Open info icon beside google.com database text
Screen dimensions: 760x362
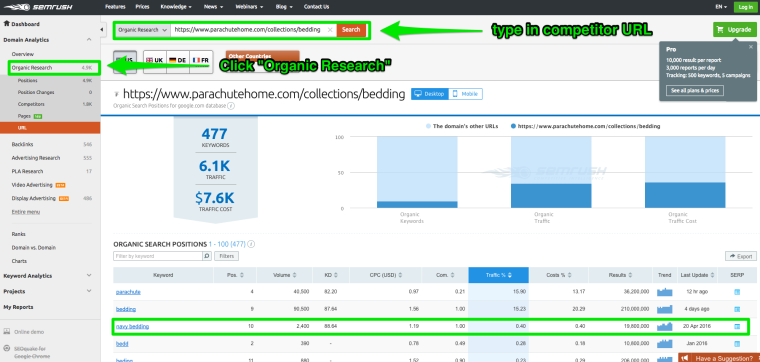pos(231,105)
